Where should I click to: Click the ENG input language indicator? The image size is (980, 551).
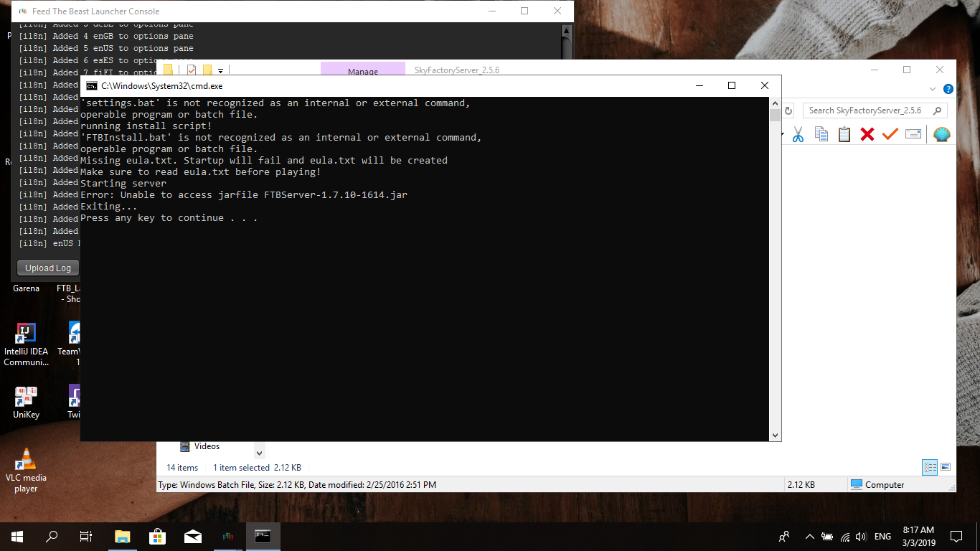click(x=883, y=537)
